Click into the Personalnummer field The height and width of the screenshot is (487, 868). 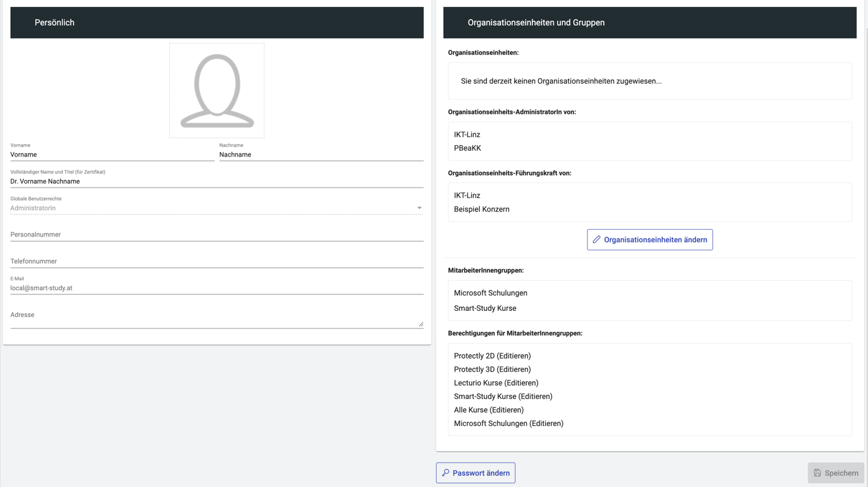click(x=217, y=235)
